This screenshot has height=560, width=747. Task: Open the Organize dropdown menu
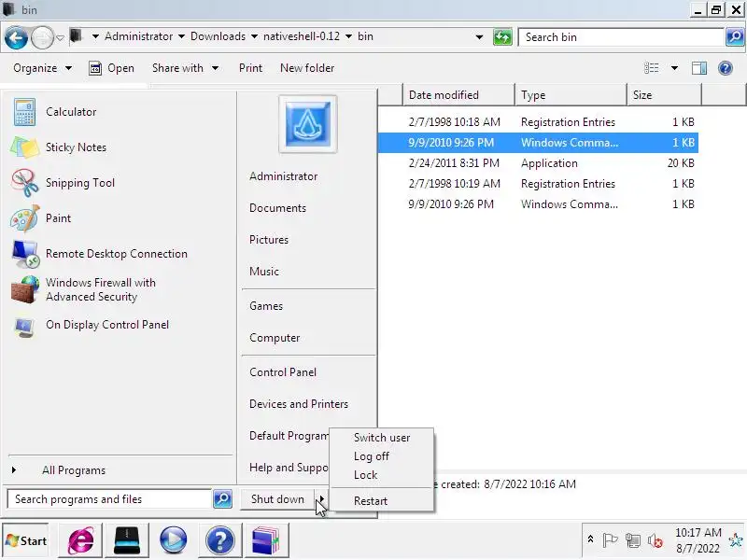pyautogui.click(x=42, y=68)
